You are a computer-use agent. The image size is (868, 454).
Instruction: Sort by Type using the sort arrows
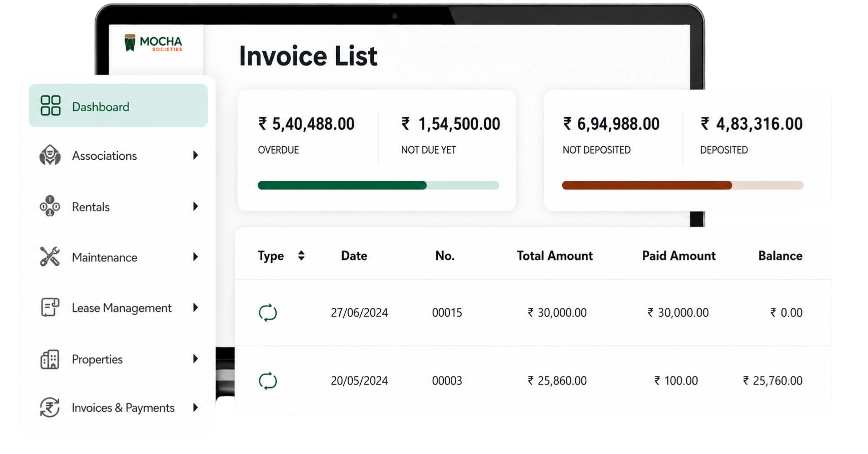301,256
